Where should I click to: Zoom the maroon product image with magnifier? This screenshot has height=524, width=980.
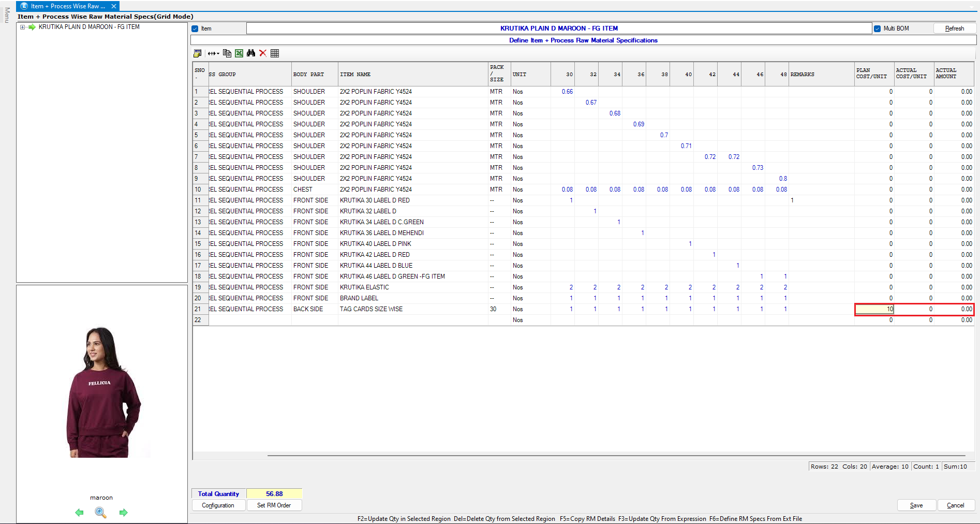pyautogui.click(x=101, y=513)
